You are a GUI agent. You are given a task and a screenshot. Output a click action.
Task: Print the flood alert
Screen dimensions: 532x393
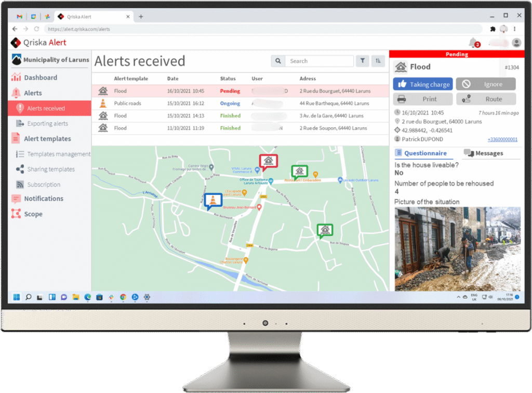[423, 99]
